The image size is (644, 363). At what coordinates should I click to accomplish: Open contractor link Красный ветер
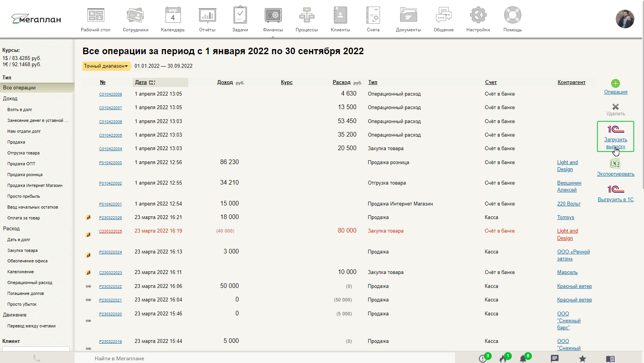pos(574,286)
